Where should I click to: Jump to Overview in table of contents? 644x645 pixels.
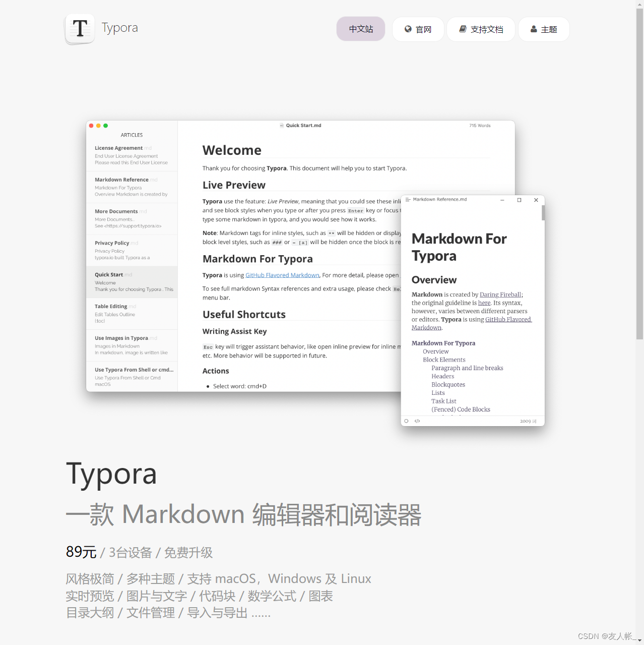click(x=435, y=351)
